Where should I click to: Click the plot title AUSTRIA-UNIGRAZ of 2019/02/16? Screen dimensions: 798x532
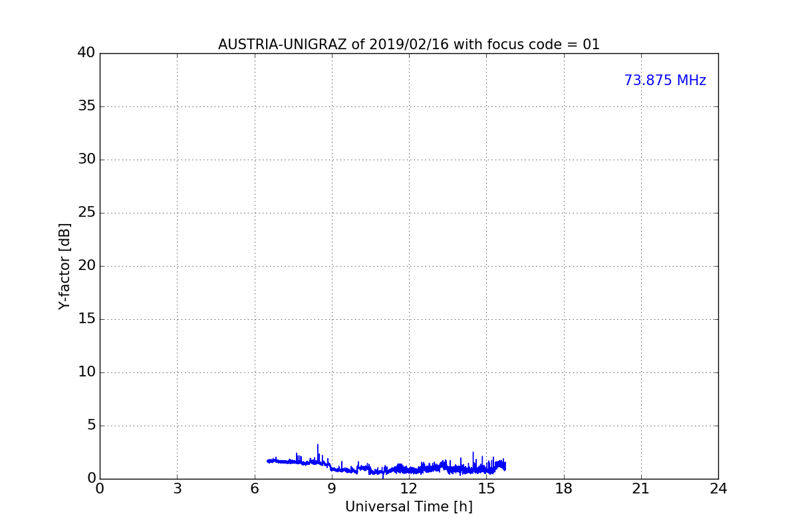[409, 45]
